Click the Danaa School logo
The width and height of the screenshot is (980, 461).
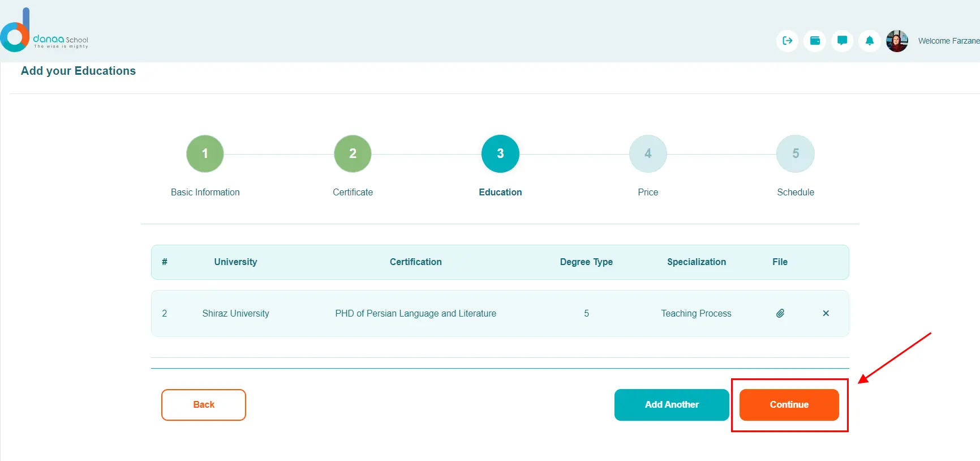[x=44, y=31]
